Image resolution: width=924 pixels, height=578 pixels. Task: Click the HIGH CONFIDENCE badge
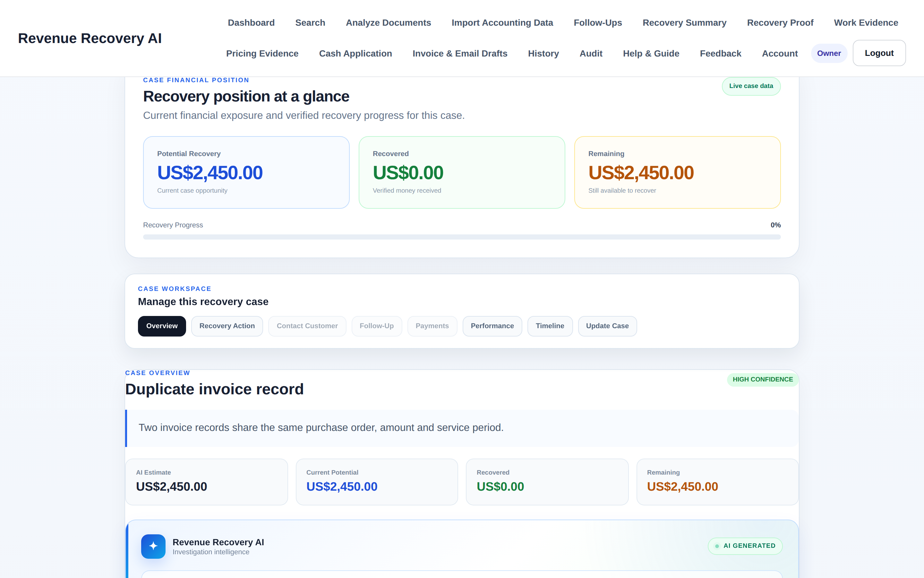[763, 380]
